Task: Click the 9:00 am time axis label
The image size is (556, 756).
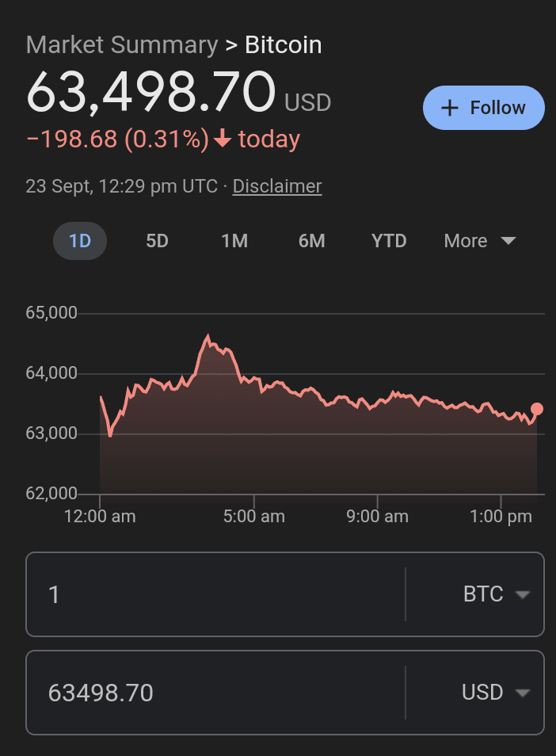Action: tap(378, 517)
